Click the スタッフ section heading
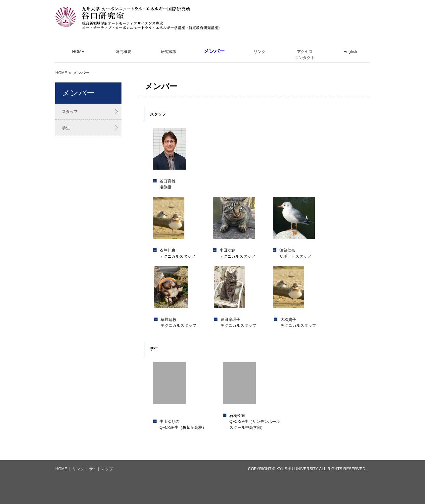425x504 pixels. [x=158, y=114]
